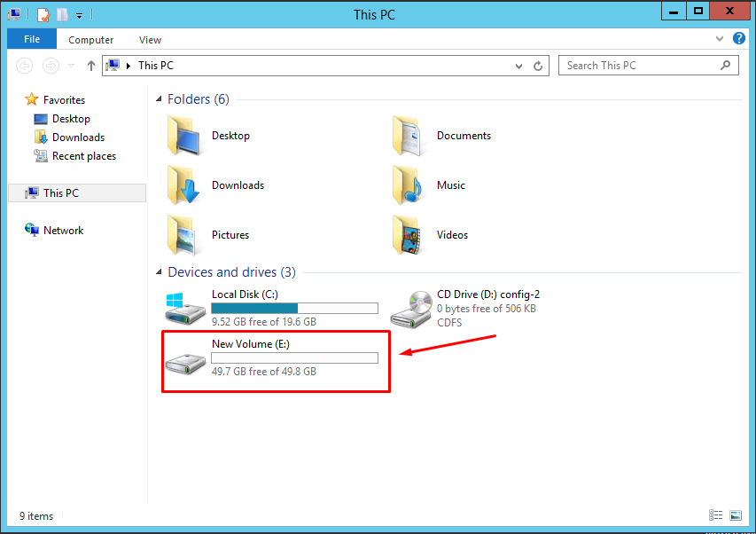Open the Music folder icon
Image resolution: width=756 pixels, height=534 pixels.
pyautogui.click(x=408, y=185)
